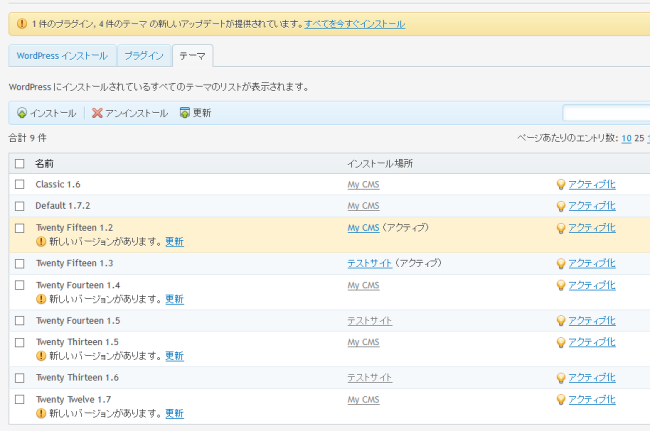Sort by the 名前 column header
650x431 pixels.
tap(45, 163)
